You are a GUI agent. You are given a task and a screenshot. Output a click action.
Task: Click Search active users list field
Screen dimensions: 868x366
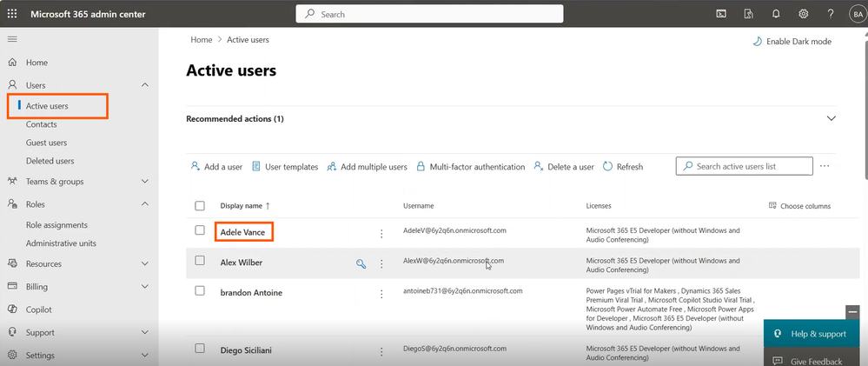point(745,166)
